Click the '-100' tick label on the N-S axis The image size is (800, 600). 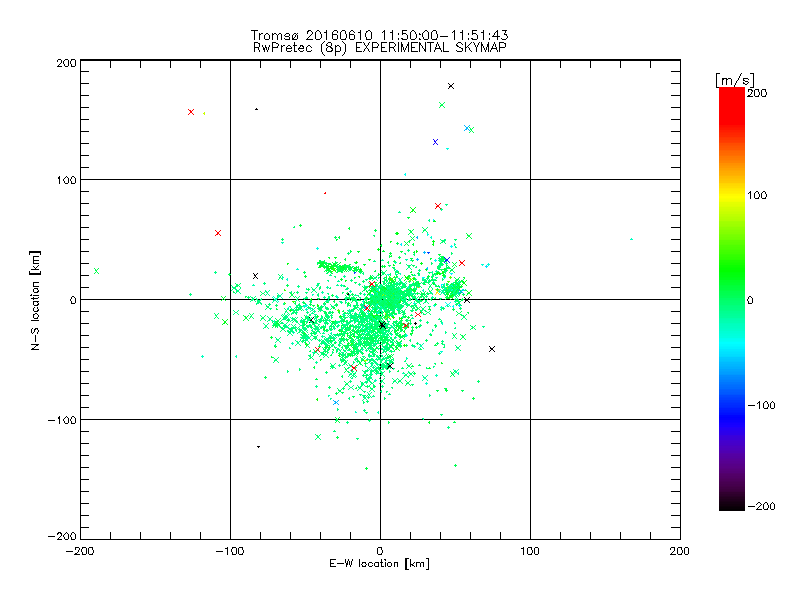click(62, 420)
